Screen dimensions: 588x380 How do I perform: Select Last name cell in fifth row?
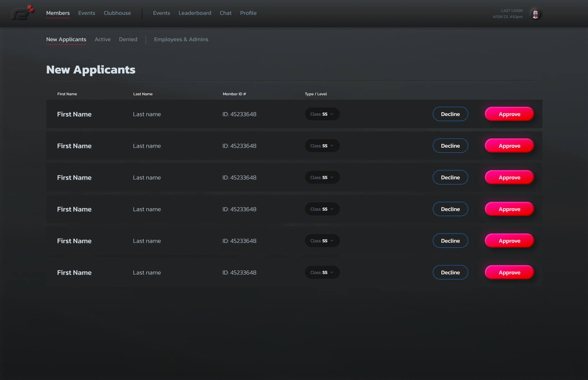click(x=147, y=241)
